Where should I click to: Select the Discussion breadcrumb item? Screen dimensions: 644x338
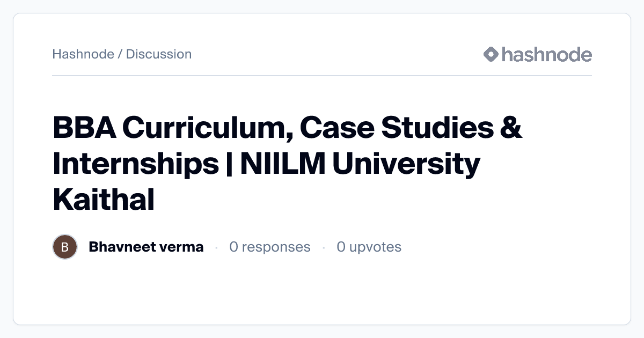coord(159,54)
